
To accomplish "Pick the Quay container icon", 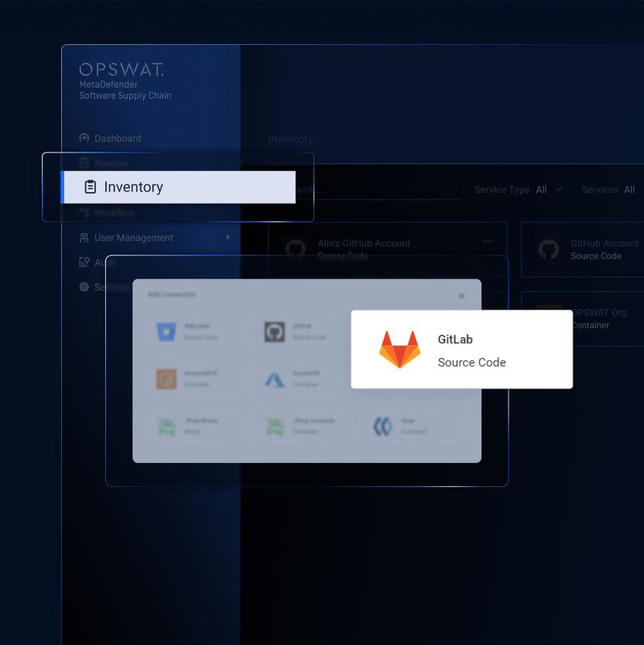I will click(x=383, y=426).
